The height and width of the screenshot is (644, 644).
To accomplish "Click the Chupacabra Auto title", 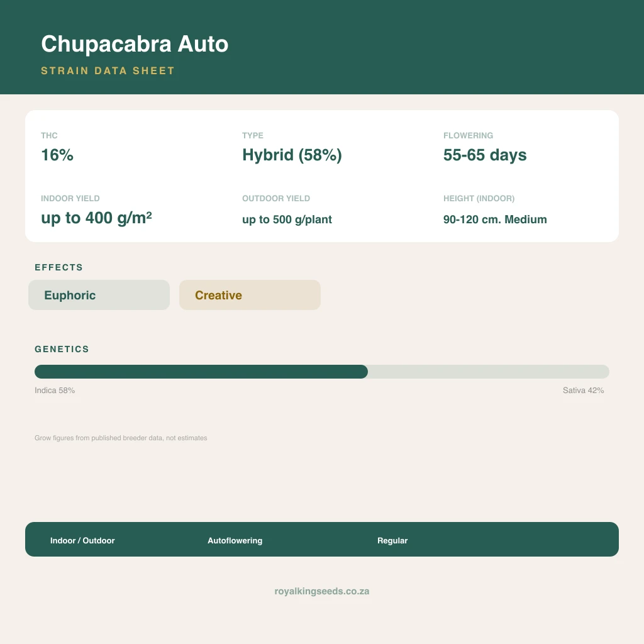I will pyautogui.click(x=135, y=44).
